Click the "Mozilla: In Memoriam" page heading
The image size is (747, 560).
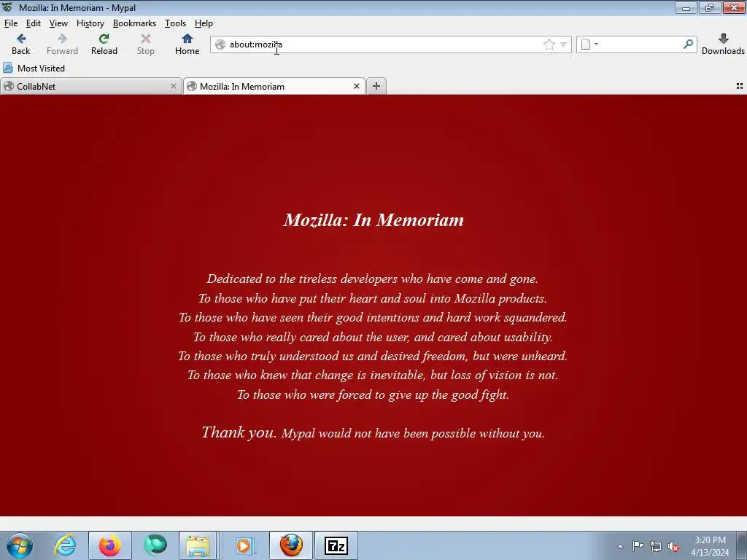point(373,220)
